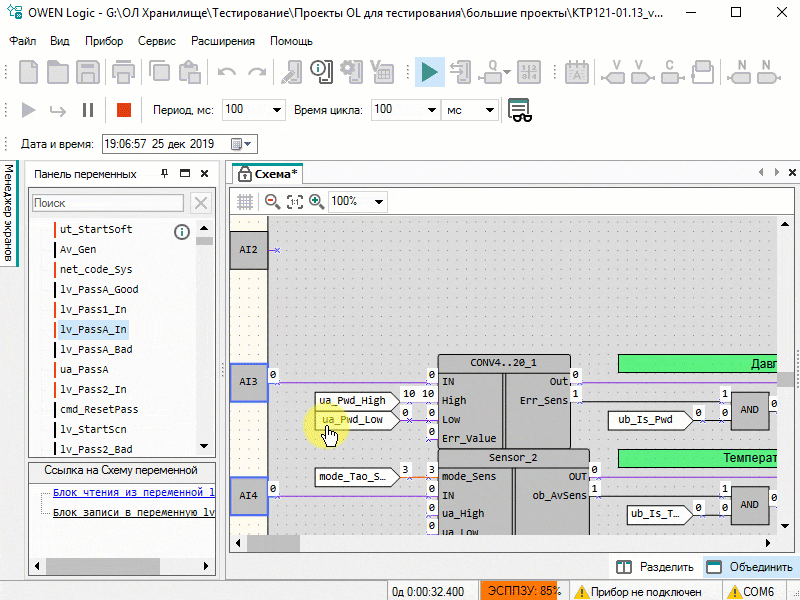Clear the variable search with X icon
The width and height of the screenshot is (800, 600).
tap(201, 203)
